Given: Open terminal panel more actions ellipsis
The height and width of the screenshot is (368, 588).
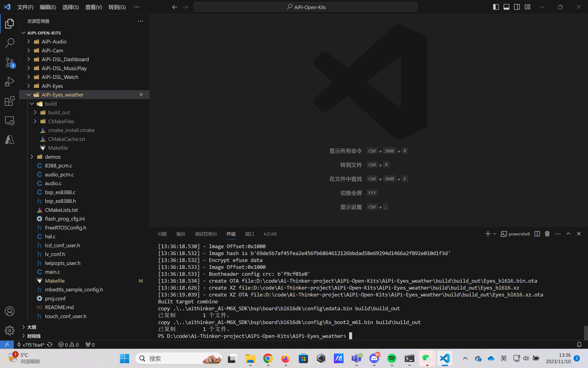Looking at the screenshot, I should click(558, 234).
